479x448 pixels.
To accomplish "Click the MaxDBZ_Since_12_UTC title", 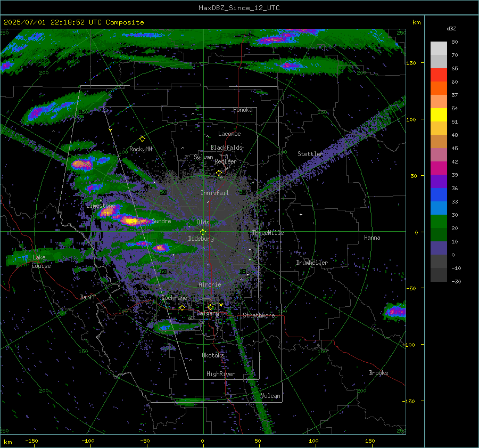I will 239,8.
